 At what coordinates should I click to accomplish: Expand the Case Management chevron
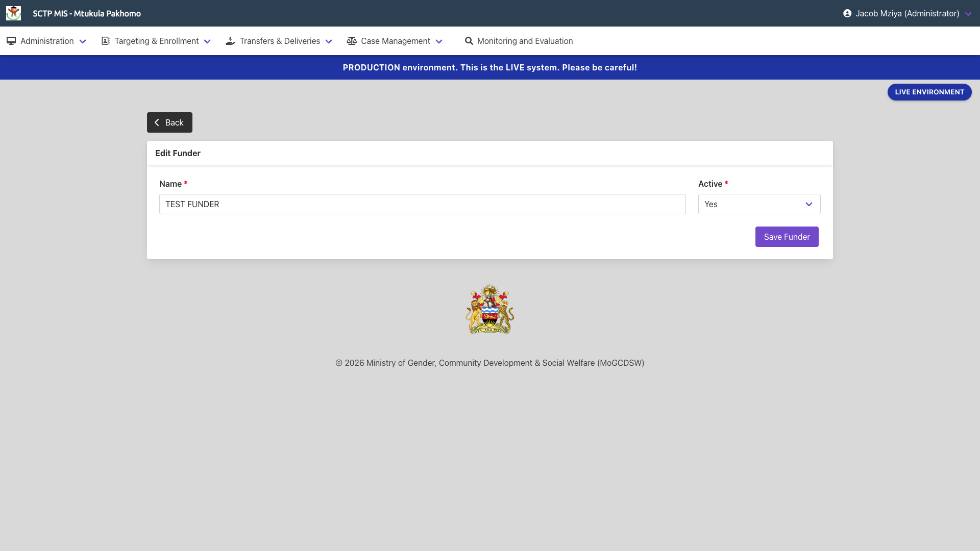pyautogui.click(x=439, y=41)
